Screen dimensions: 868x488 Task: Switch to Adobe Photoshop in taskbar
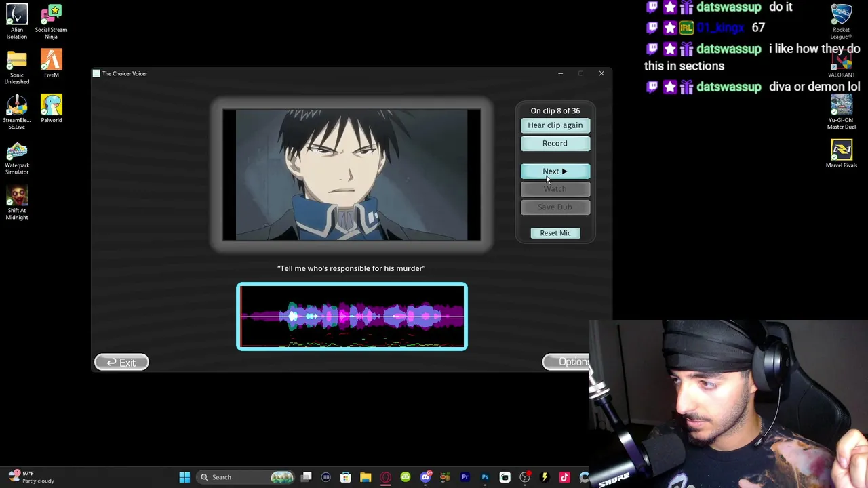click(x=485, y=477)
